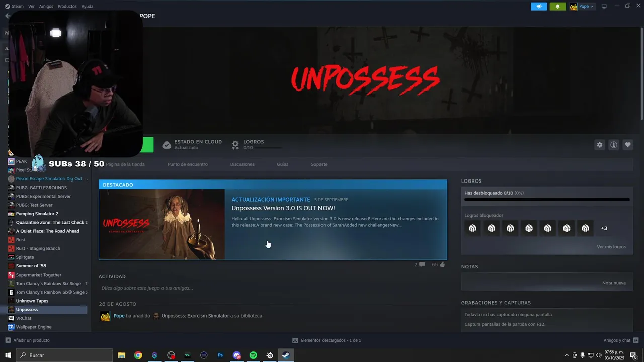The height and width of the screenshot is (362, 644).
Task: Click Nota nueva button
Action: coord(614,283)
